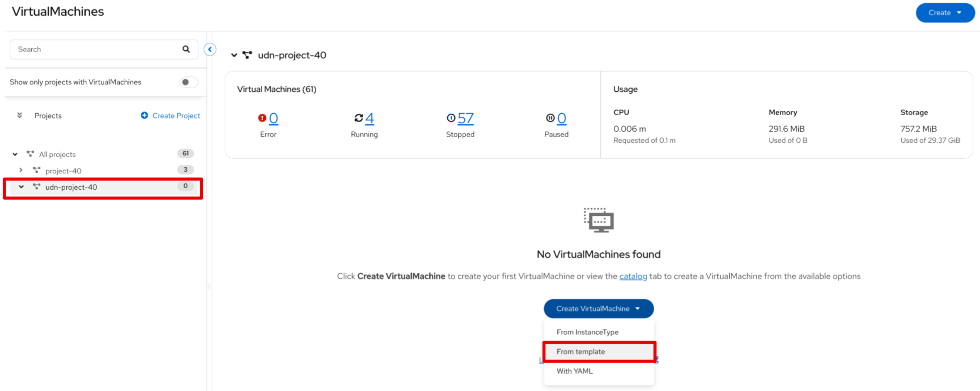Click the Create Project plus icon
The width and height of the screenshot is (980, 391).
[144, 115]
